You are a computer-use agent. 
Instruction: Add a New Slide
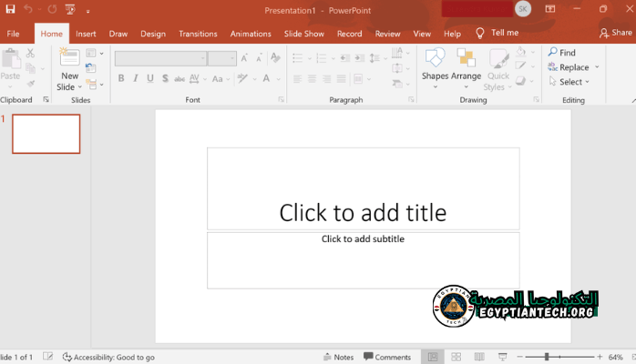(70, 58)
